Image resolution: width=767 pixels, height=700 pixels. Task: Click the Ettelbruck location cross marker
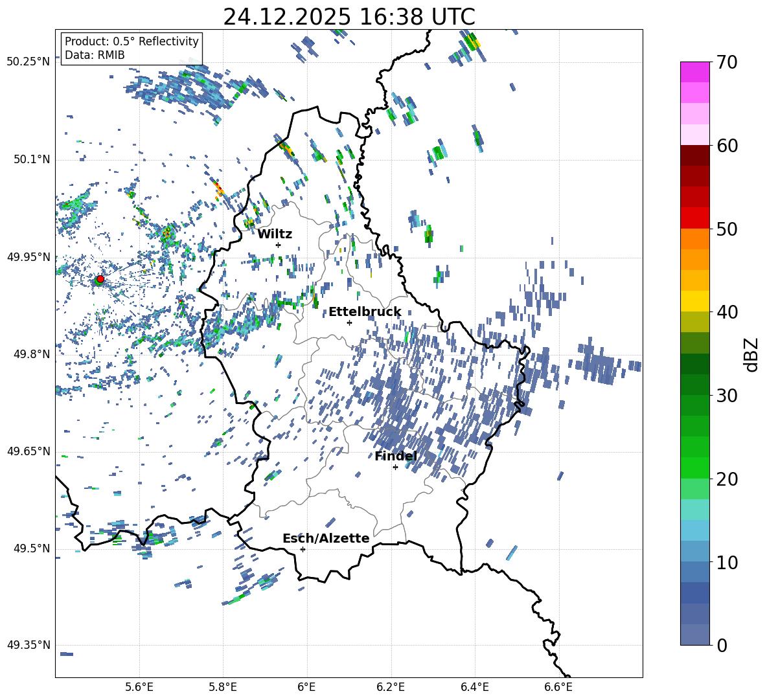coord(349,322)
